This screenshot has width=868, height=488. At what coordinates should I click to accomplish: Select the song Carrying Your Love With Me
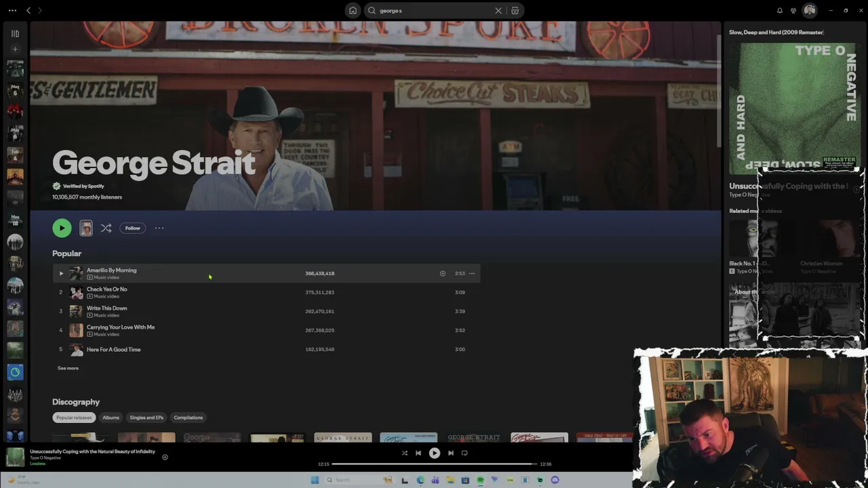121,327
